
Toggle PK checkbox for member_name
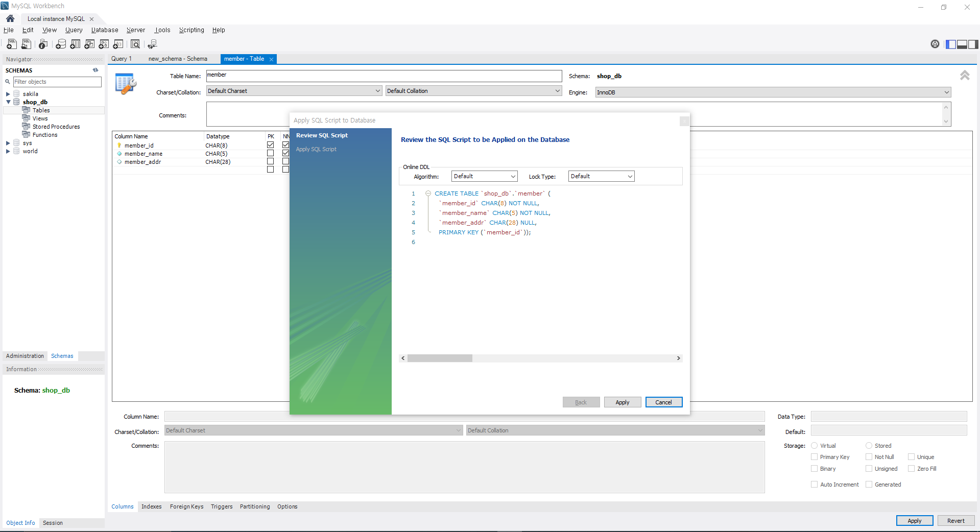pyautogui.click(x=270, y=153)
